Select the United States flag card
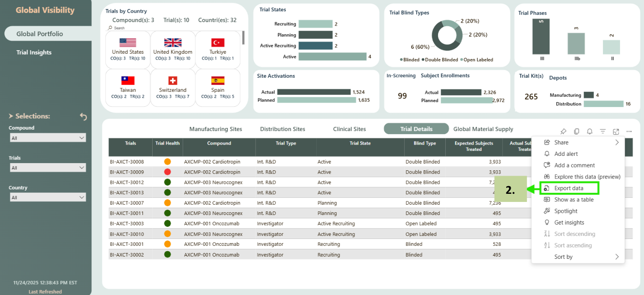Screen dimensions: 644x295 click(128, 50)
